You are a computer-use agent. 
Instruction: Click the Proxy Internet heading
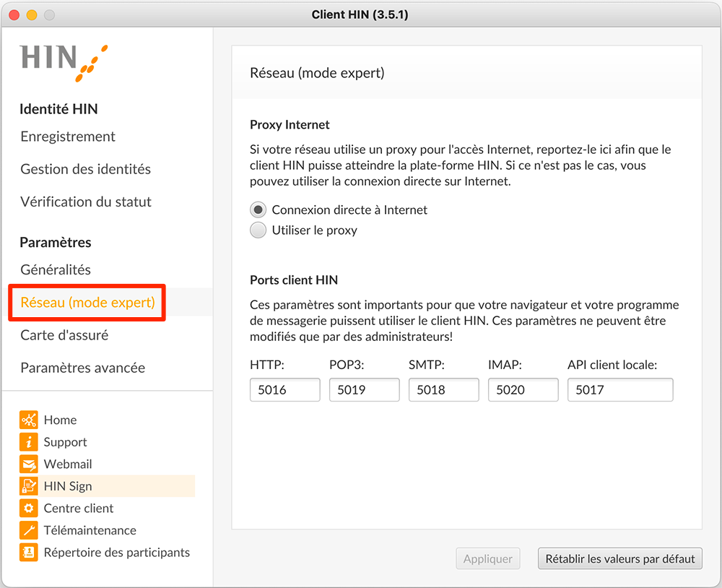coord(290,125)
